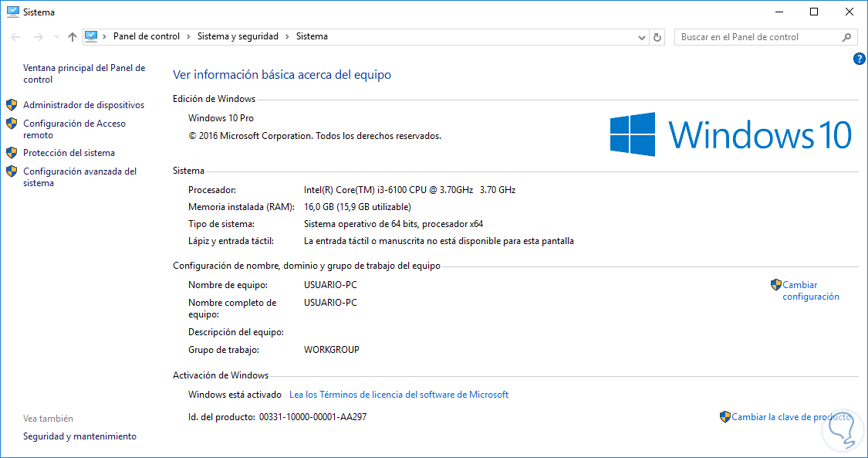Click the WORKGROUP workgroup value
868x458 pixels.
pos(332,350)
